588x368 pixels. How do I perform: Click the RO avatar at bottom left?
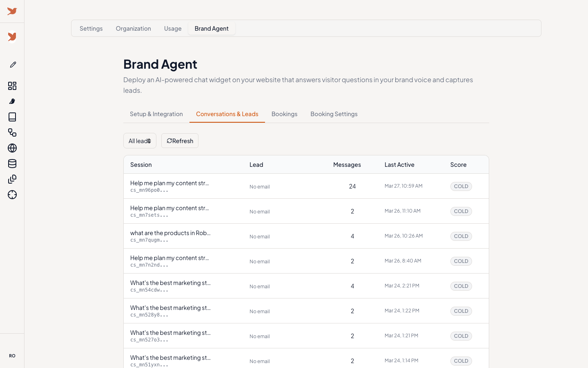pyautogui.click(x=12, y=356)
